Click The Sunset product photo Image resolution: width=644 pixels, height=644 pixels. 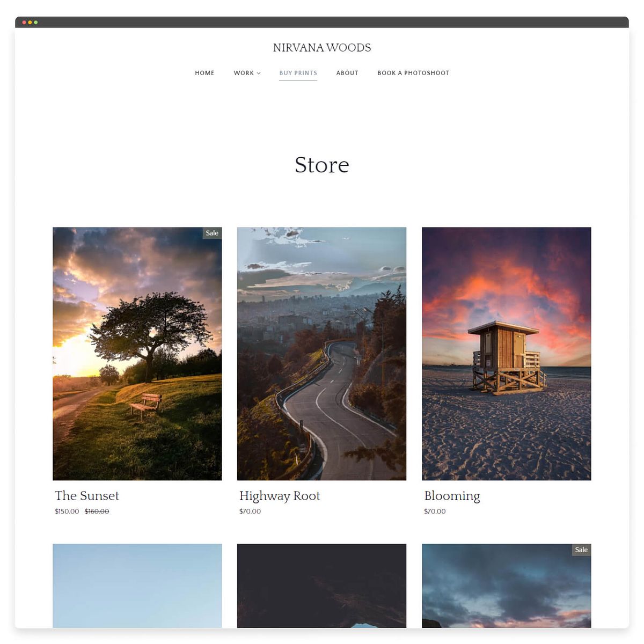point(137,353)
